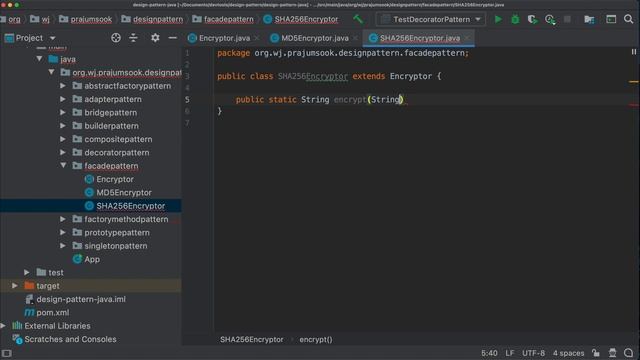Expand prototypepattern package arrow
The width and height of the screenshot is (640, 360).
tap(63, 232)
